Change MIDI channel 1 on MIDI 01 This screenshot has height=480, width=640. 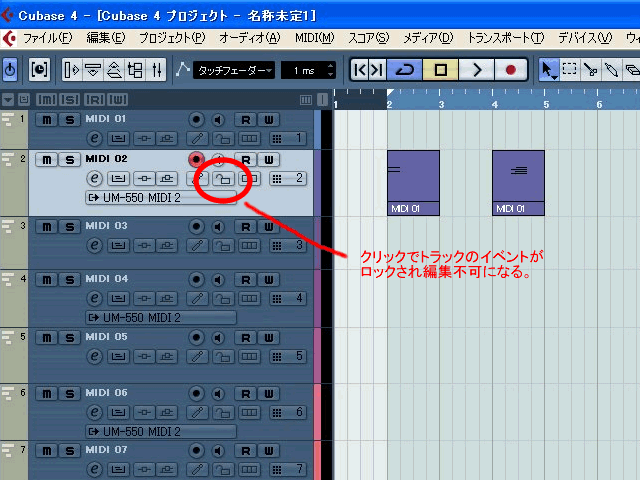coord(287,138)
